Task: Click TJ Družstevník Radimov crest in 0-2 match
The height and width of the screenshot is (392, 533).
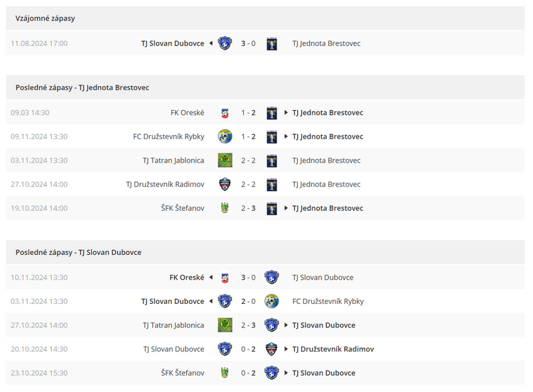Action: pyautogui.click(x=271, y=349)
